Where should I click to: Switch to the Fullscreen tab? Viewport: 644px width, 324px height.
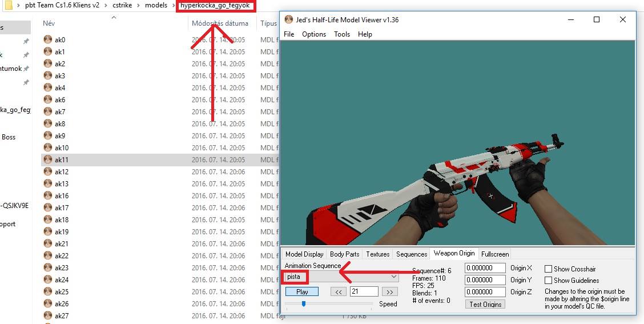pos(495,254)
